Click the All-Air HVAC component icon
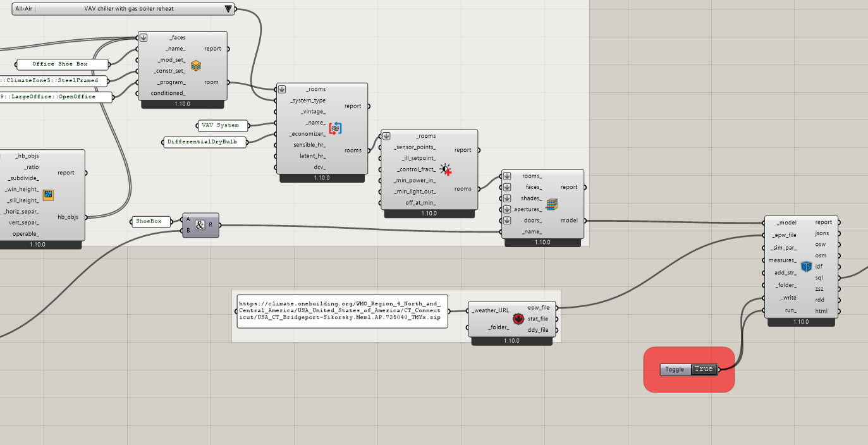868x445 pixels. (x=335, y=128)
